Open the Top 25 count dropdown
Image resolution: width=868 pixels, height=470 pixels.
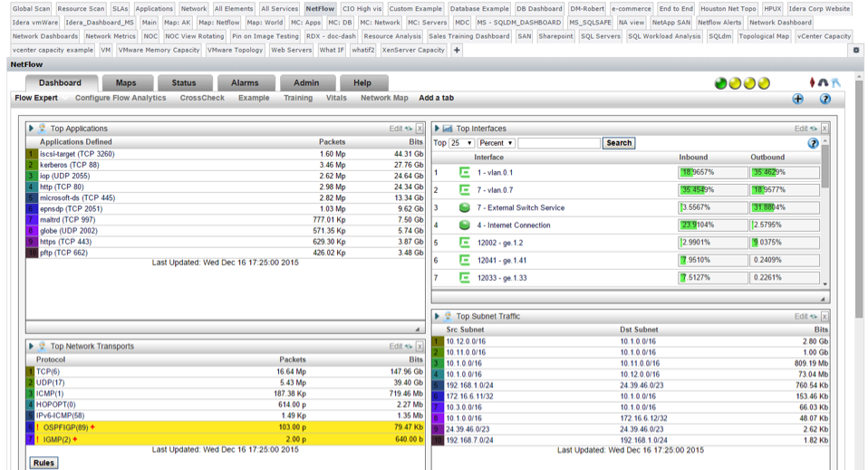[x=462, y=143]
